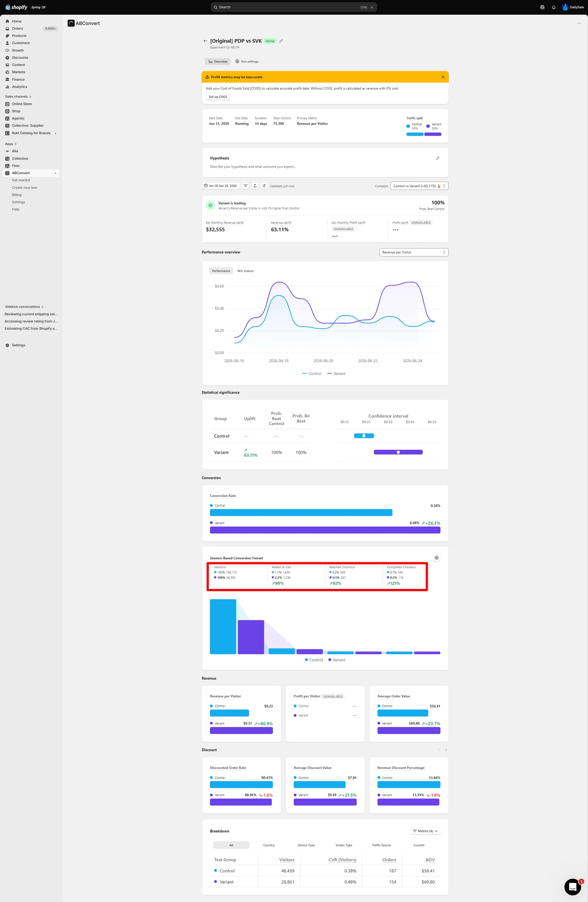Expand Apps section in sidebar
Image resolution: width=588 pixels, height=902 pixels.
click(x=11, y=144)
